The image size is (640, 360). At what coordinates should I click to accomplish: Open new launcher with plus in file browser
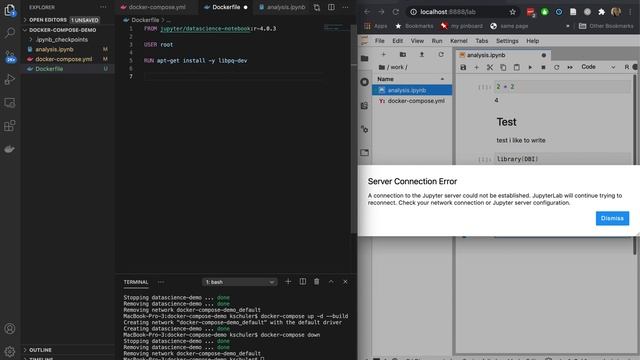point(384,55)
